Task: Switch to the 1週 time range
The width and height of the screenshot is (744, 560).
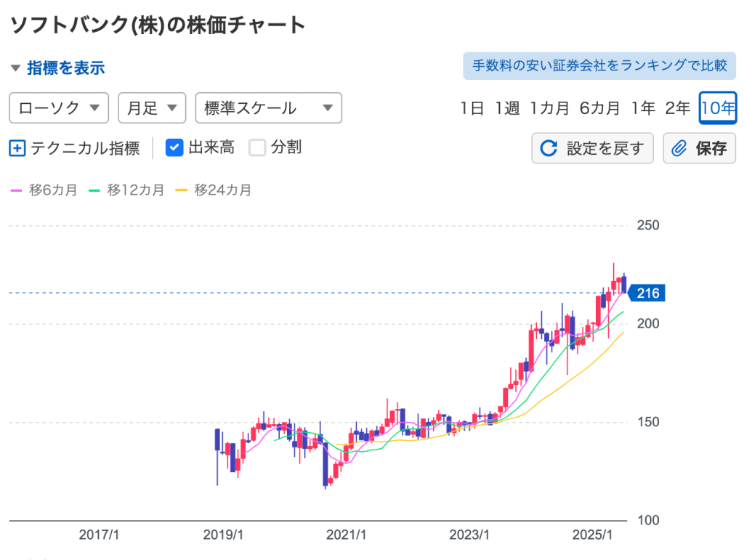Action: coord(507,108)
